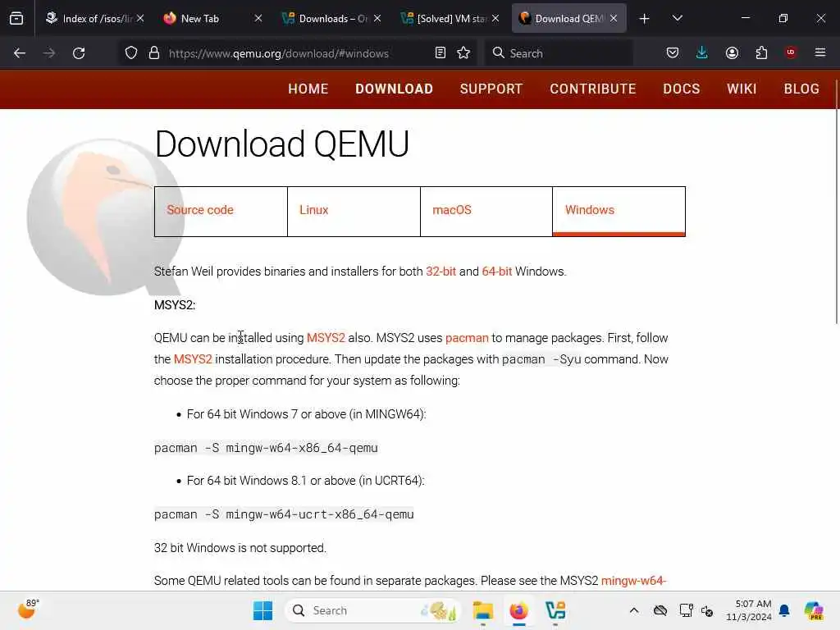Click the taskbar Search box

[x=373, y=610]
